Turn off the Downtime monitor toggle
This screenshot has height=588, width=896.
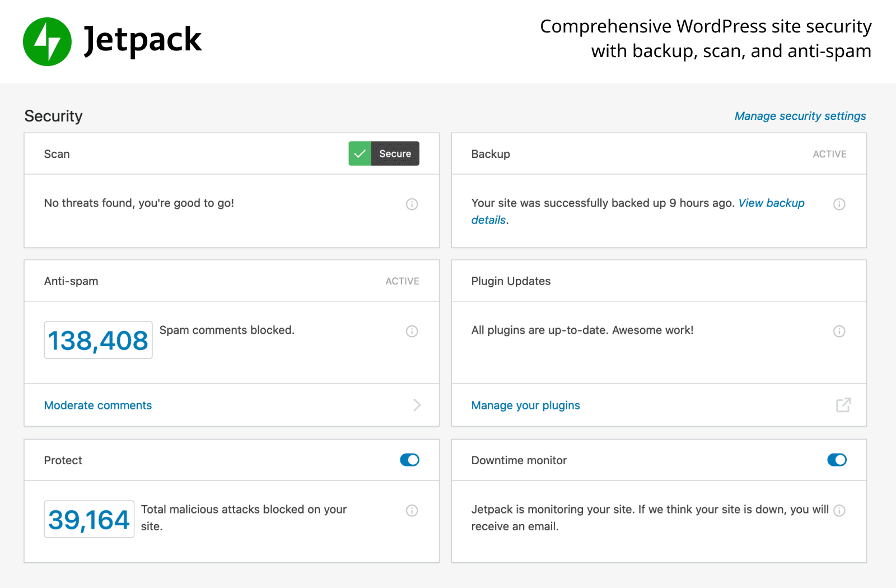(x=837, y=460)
